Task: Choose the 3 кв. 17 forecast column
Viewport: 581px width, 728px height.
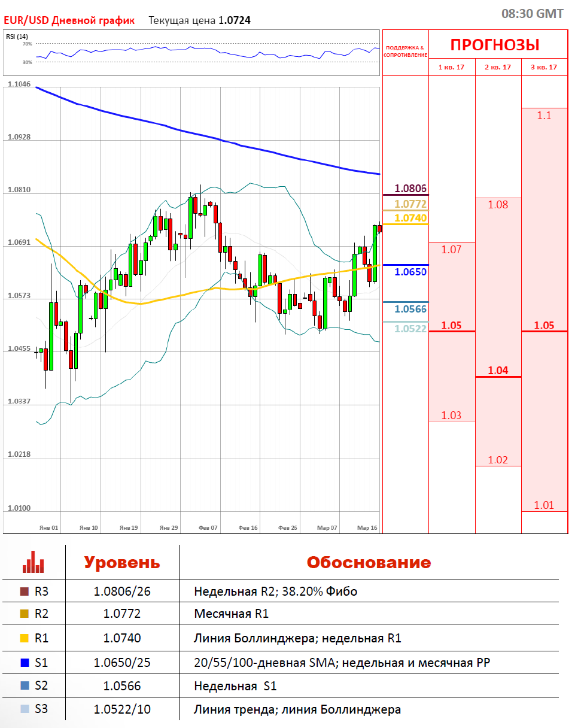Action: pos(544,67)
